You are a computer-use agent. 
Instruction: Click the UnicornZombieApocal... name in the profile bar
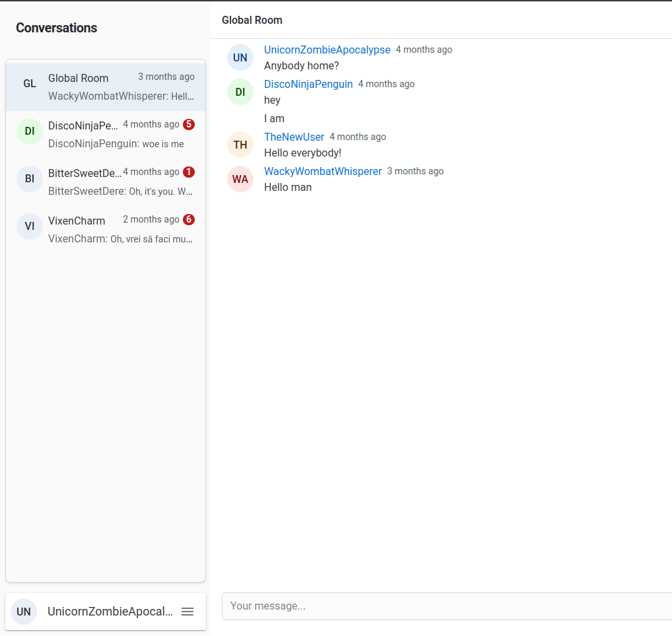point(110,612)
